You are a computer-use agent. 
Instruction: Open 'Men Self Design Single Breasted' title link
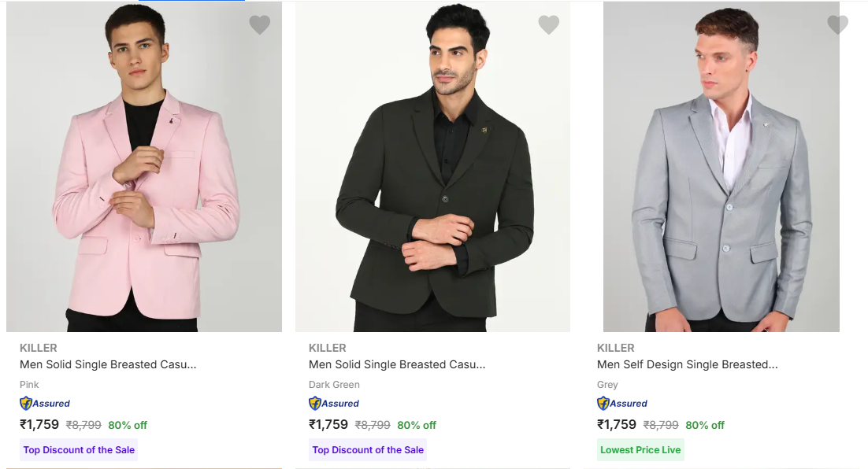coord(687,364)
